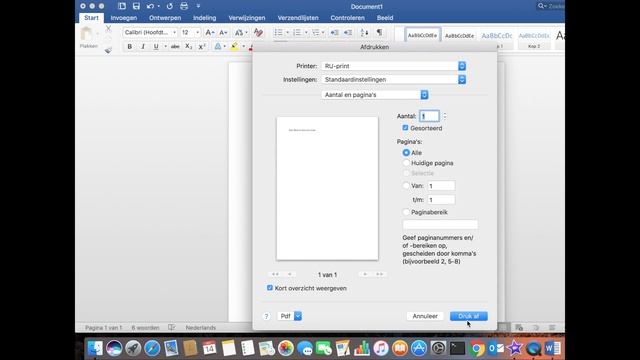The image size is (640, 360).
Task: Open the help question mark in the print dialog
Action: [x=266, y=316]
